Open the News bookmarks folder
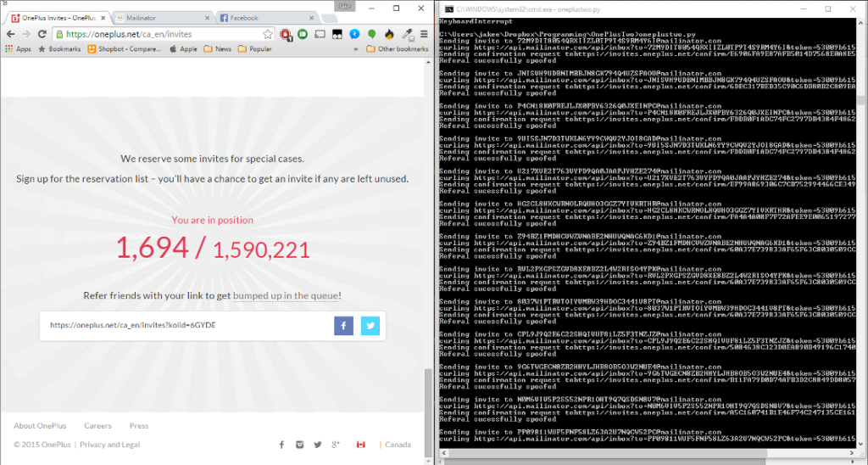This screenshot has width=868, height=465. pyautogui.click(x=218, y=48)
